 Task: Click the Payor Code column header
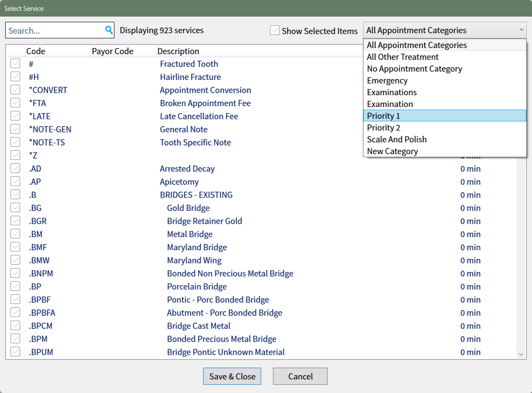click(x=112, y=51)
